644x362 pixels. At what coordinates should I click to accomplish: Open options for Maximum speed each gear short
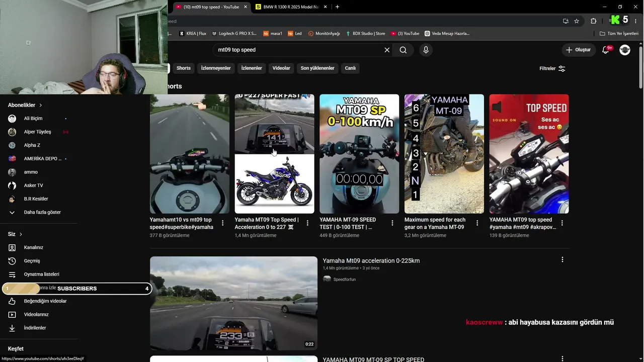point(477,223)
